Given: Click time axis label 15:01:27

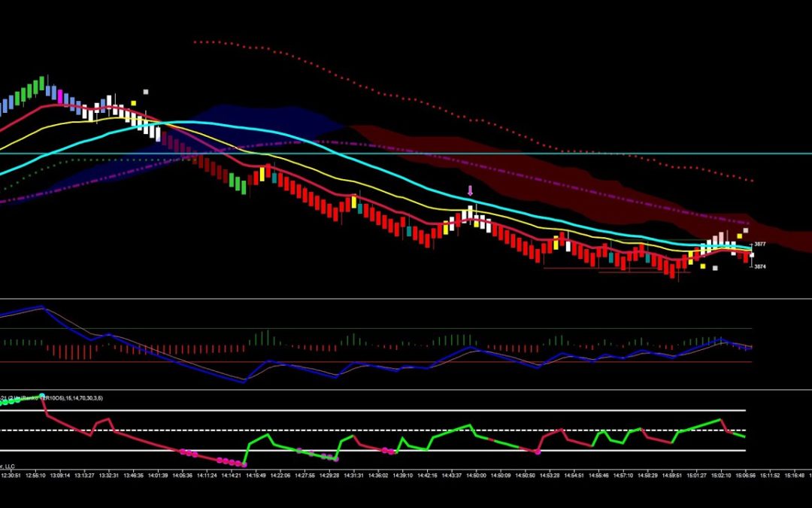Looking at the screenshot, I should coord(696,475).
